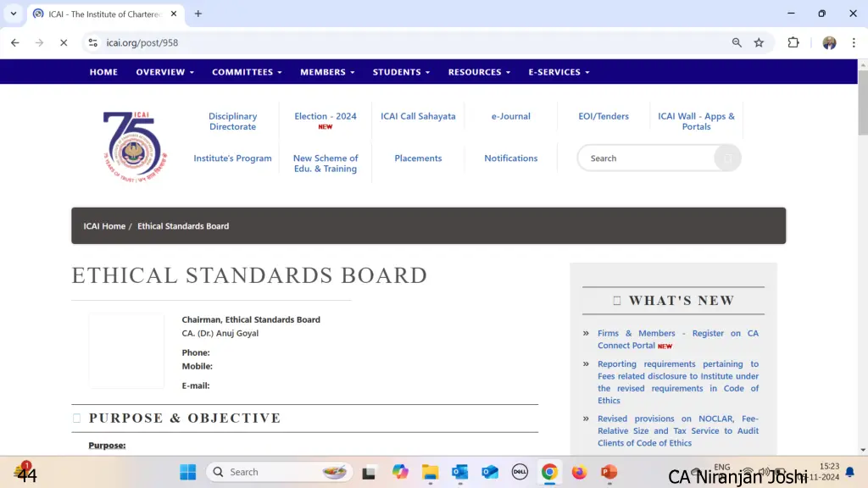Expand the E-SERVICES dropdown menu
Image resolution: width=868 pixels, height=488 pixels.
click(x=559, y=72)
